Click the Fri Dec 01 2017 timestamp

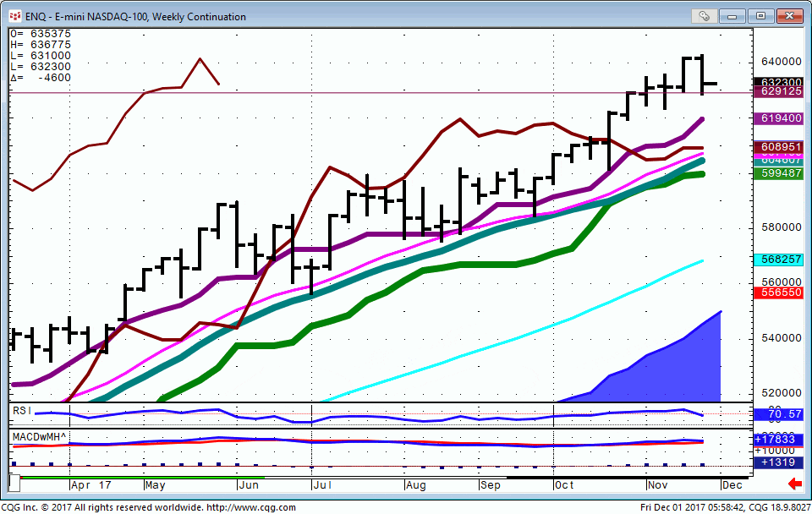(x=693, y=508)
